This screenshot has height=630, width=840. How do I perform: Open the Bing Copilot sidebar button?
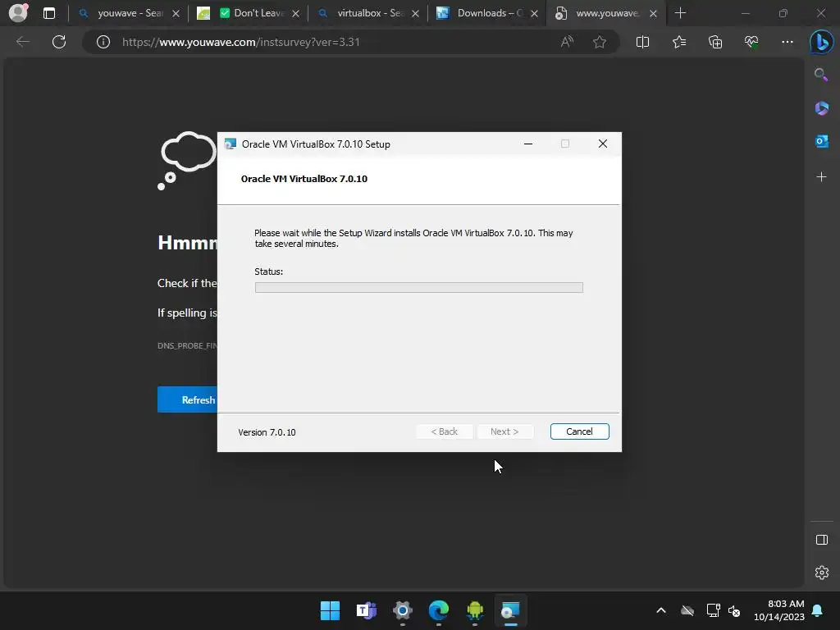(821, 43)
